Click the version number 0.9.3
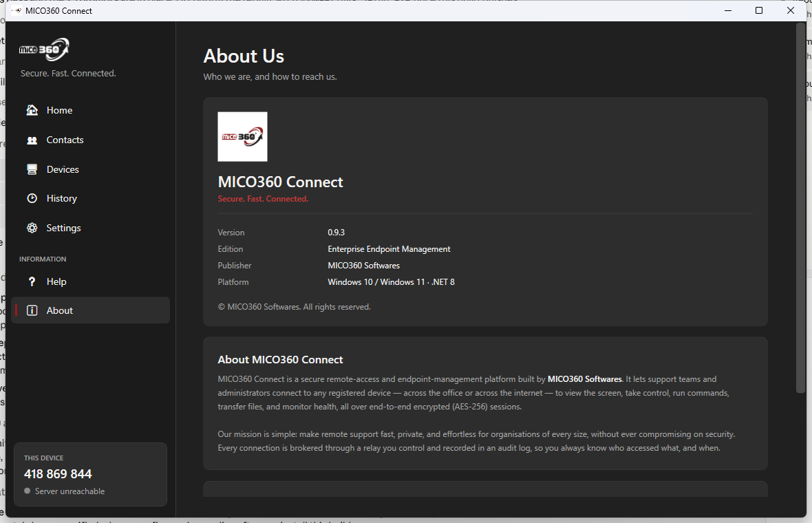The width and height of the screenshot is (812, 523). click(336, 233)
